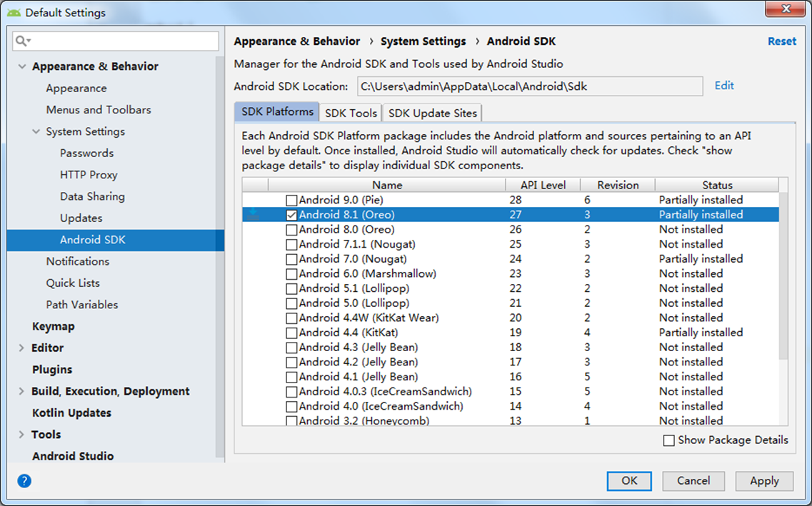Viewport: 812px width, 506px height.
Task: Click the Reset link at top right
Action: [781, 41]
